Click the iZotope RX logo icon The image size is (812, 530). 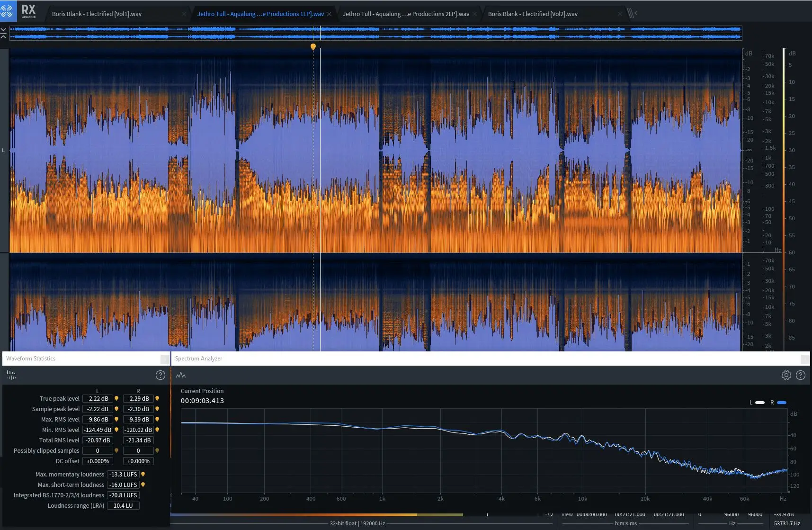click(8, 10)
